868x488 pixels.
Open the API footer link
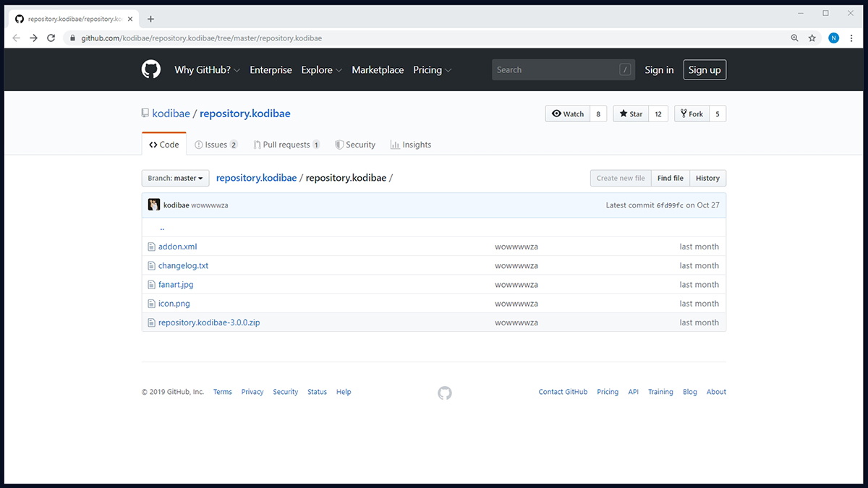tap(634, 392)
